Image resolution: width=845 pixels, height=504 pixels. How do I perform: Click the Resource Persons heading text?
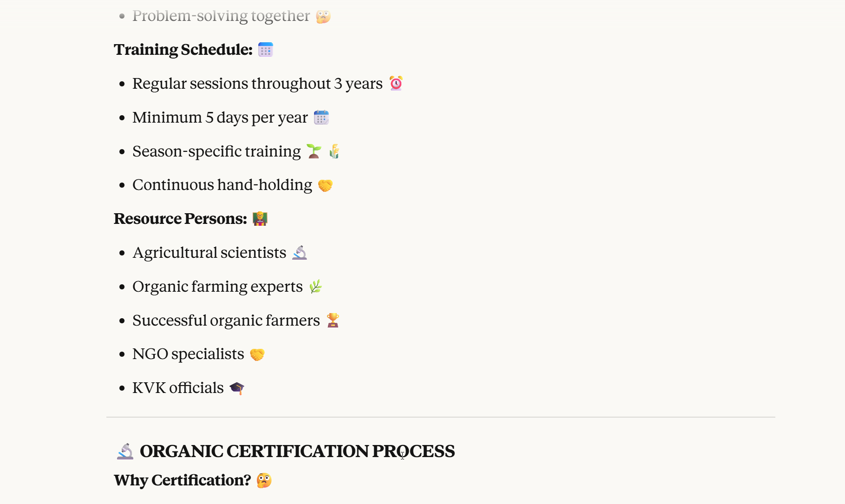coord(180,219)
